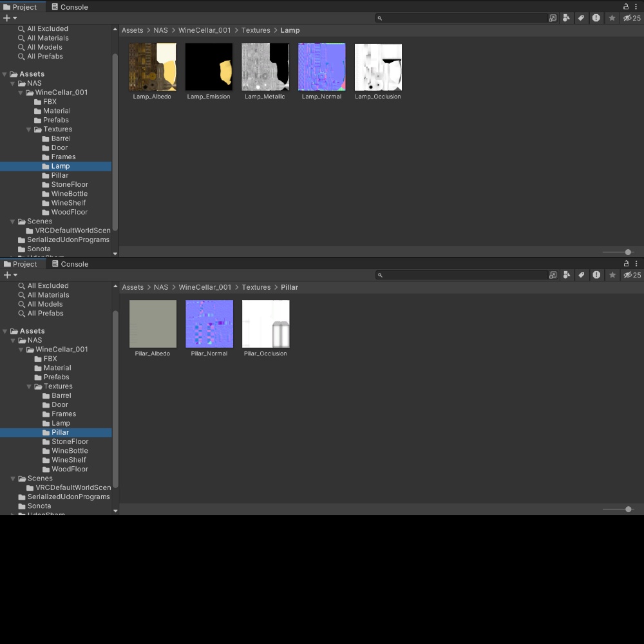Viewport: 644px width, 644px height.
Task: Click Assets breadcrumb in lower panel path
Action: click(x=133, y=287)
